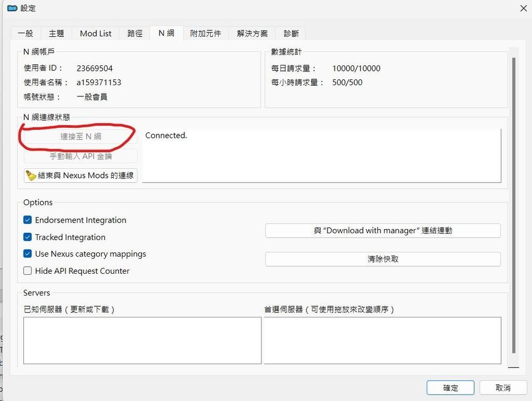Open the 附加元件 tab
This screenshot has width=532, height=401.
coord(205,33)
